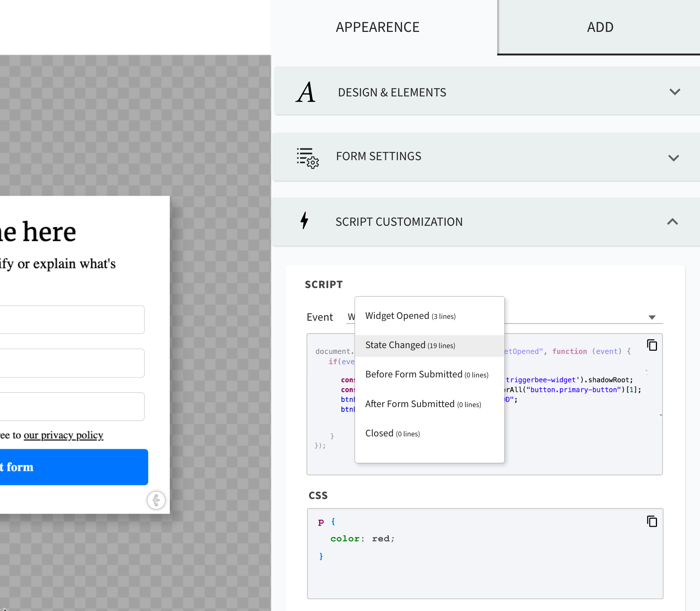Click the 'color: red;' CSS line
Viewport: 700px width, 611px height.
363,539
